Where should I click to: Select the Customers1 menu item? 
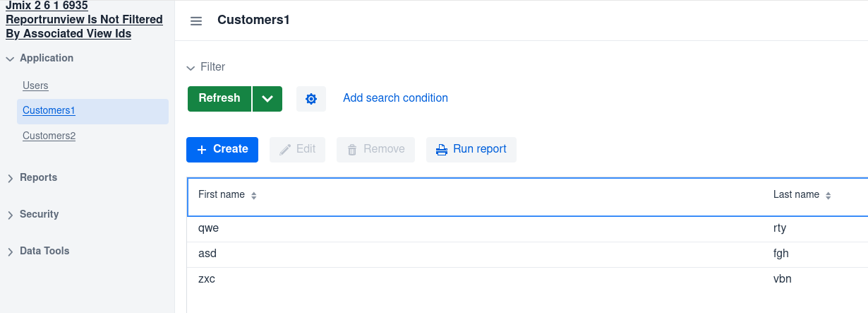(49, 111)
